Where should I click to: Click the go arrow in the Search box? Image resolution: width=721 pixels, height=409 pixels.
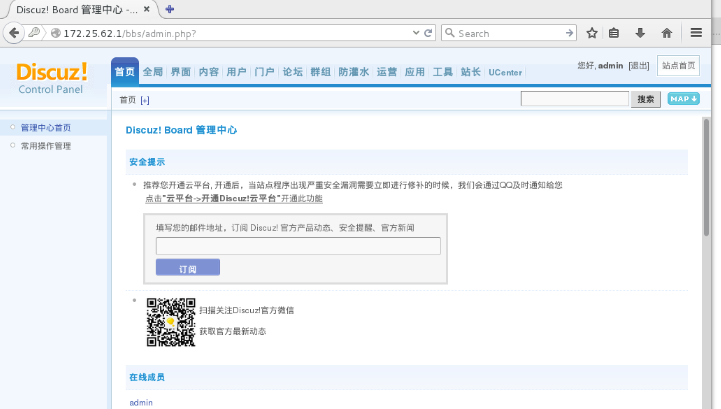[x=569, y=33]
